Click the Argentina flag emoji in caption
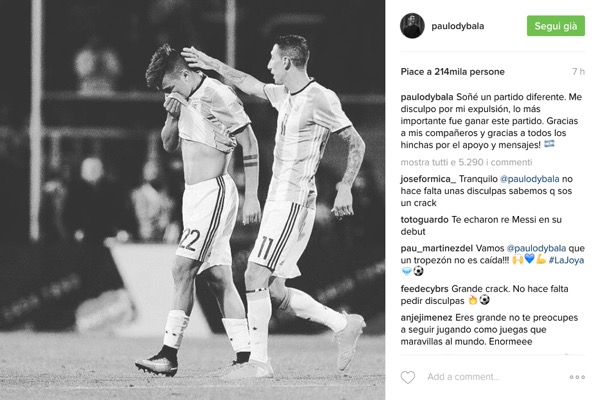Screen dimensions: 600x400 click(x=549, y=144)
